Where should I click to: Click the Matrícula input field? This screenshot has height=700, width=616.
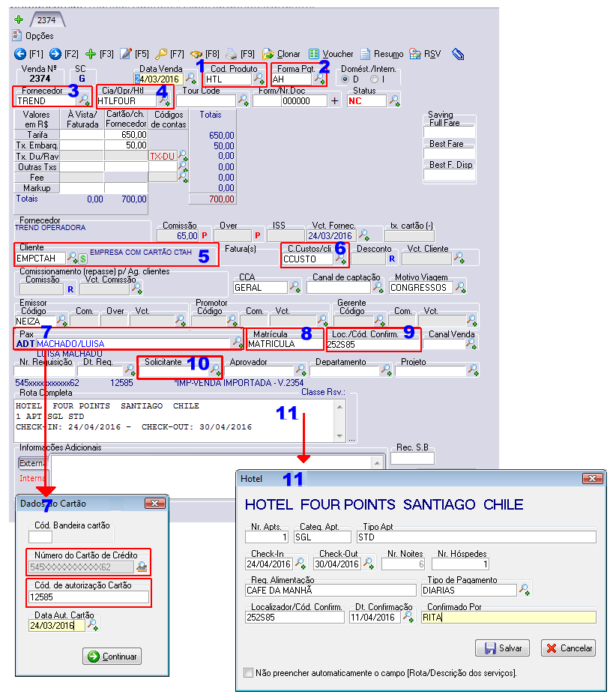click(285, 344)
